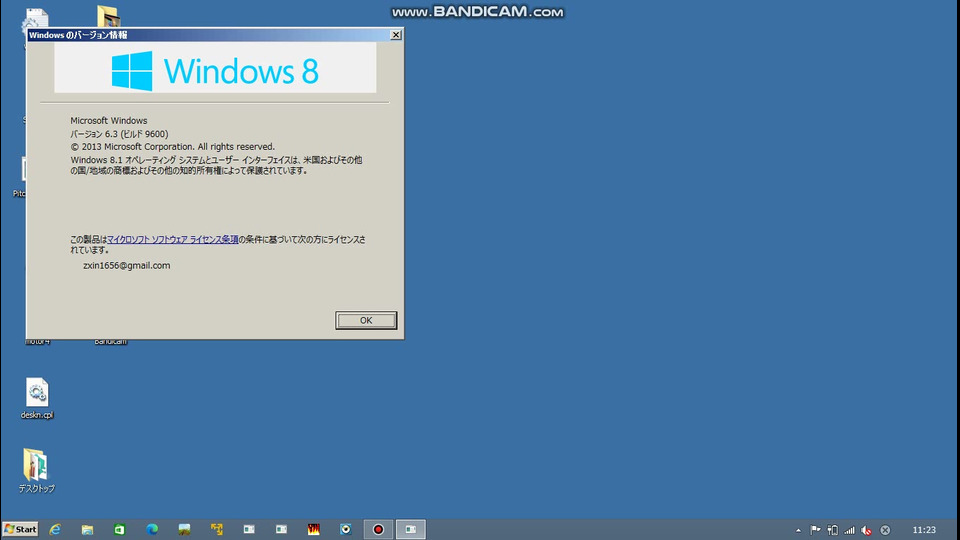The width and height of the screenshot is (960, 540).
Task: Select the デスクトップ folder on desktop
Action: click(x=36, y=471)
